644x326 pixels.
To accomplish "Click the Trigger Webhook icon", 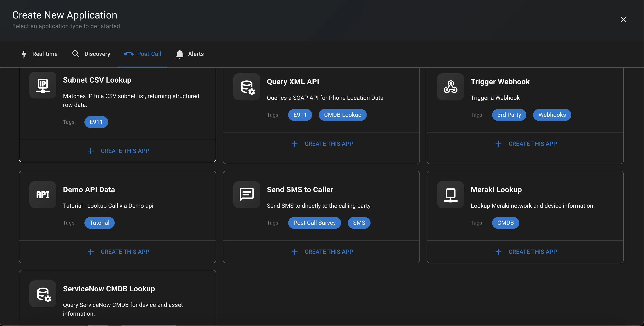I will pos(451,87).
